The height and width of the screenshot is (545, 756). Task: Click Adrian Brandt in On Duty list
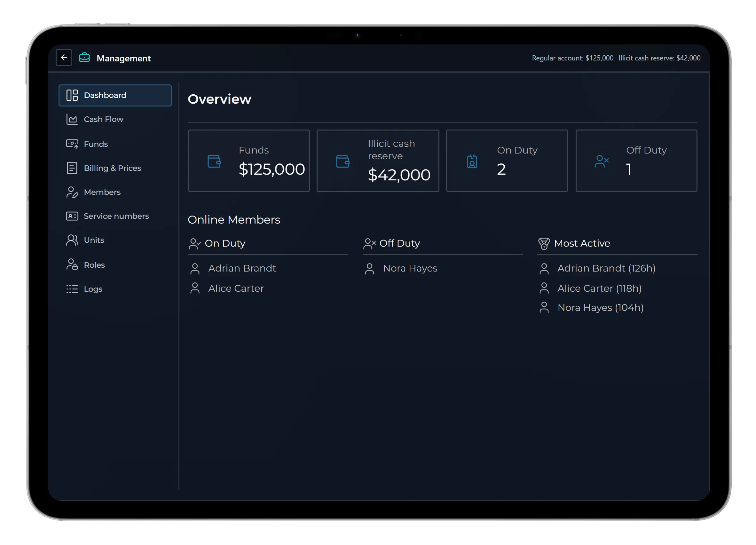click(242, 268)
